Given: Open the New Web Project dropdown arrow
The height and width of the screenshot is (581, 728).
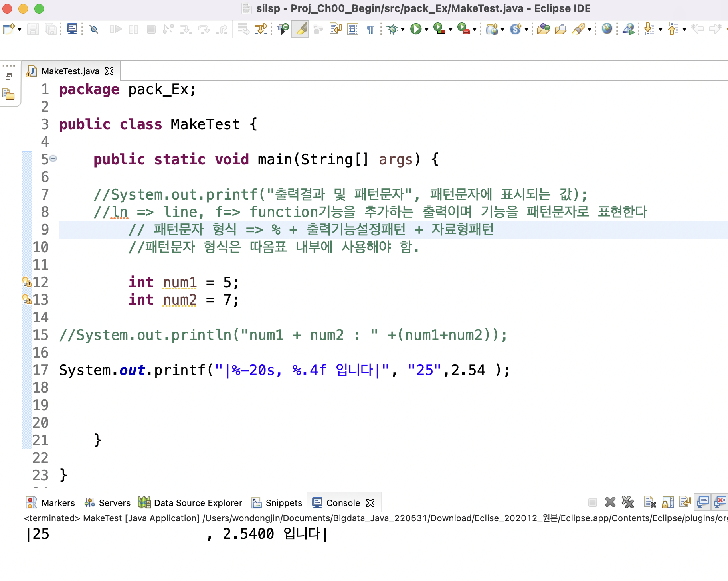Looking at the screenshot, I should point(502,30).
